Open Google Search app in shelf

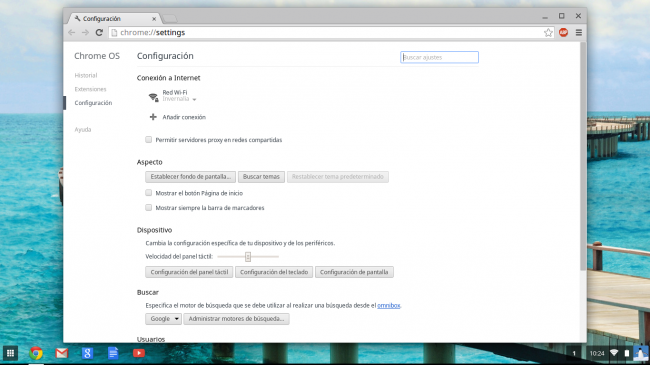pos(87,353)
